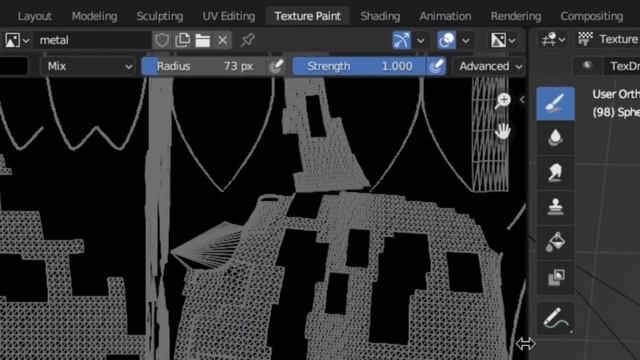Switch to the Layout workspace tab

pyautogui.click(x=34, y=16)
